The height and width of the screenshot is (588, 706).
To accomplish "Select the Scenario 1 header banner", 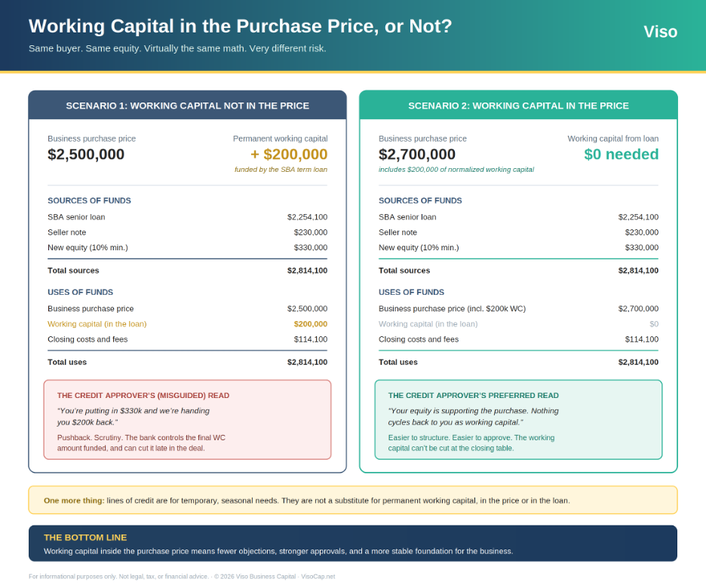I will [x=187, y=106].
